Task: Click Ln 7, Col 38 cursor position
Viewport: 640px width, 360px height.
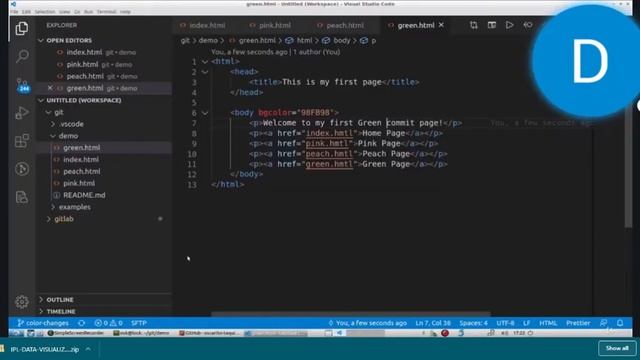Action: [433, 323]
